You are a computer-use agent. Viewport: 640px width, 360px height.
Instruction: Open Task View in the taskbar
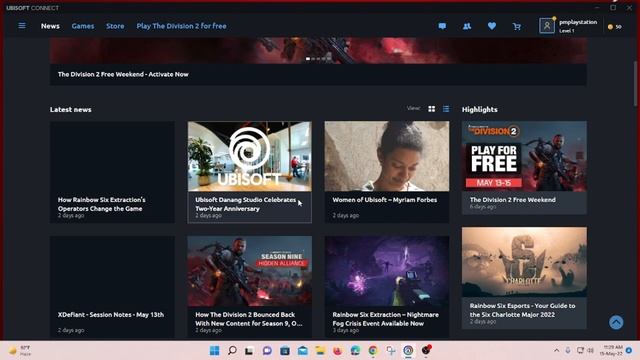(x=249, y=350)
